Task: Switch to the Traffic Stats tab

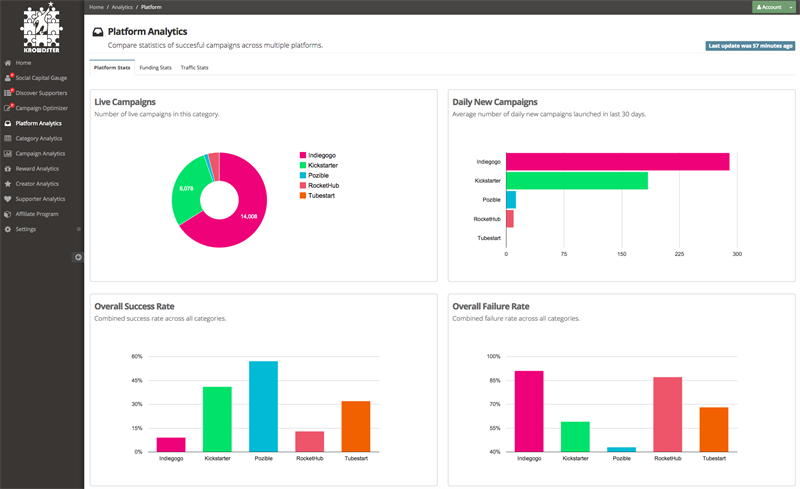Action: 194,68
